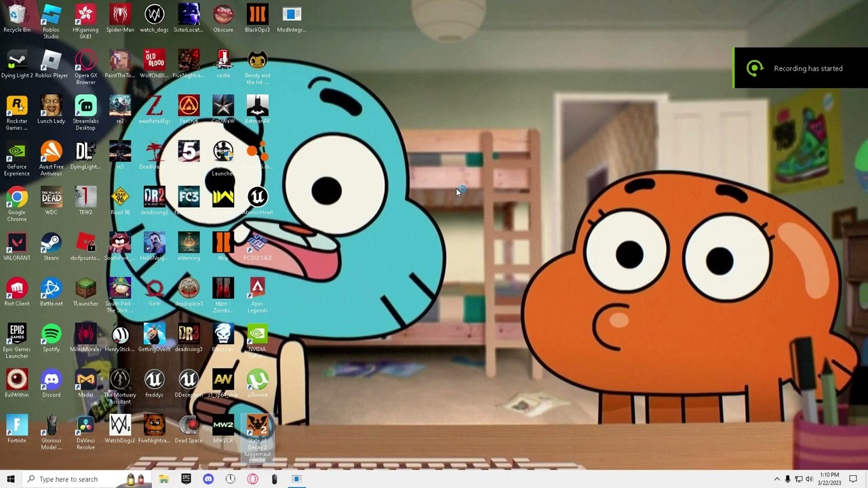The image size is (868, 488).
Task: Select the Google Chrome desktop shortcut
Action: [17, 204]
